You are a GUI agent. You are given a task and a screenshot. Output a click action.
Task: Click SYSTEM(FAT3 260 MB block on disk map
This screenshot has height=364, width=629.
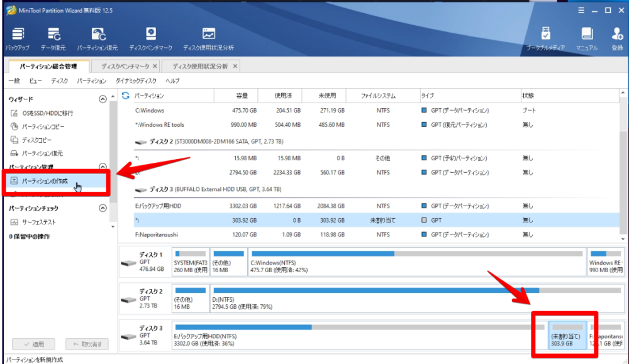[191, 262]
